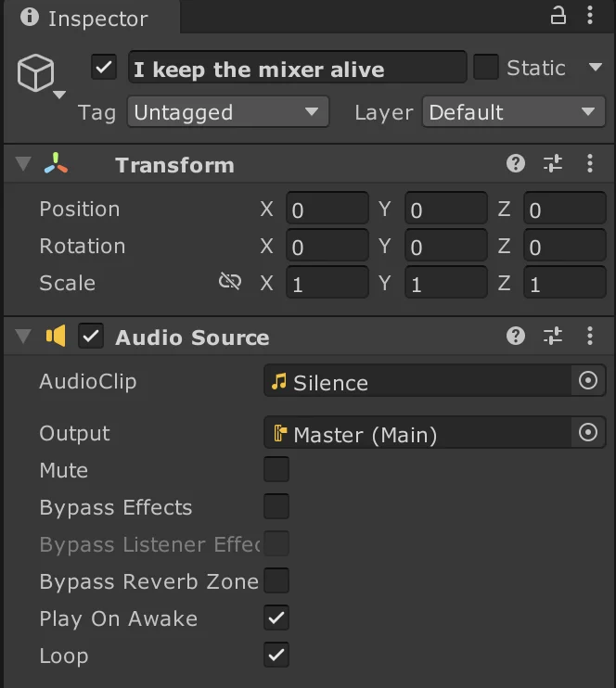Image resolution: width=616 pixels, height=688 pixels.
Task: Collapse the Transform component foldout
Action: pos(23,165)
